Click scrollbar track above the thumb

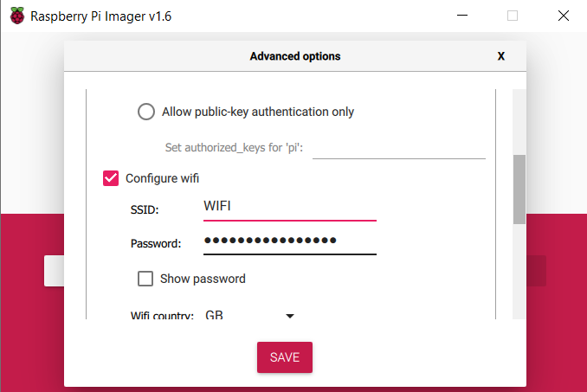pyautogui.click(x=519, y=121)
